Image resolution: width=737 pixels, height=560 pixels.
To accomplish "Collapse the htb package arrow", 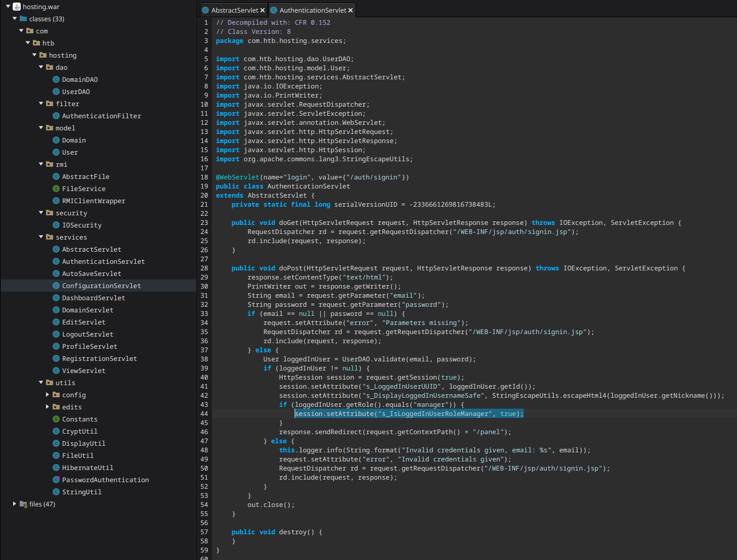I will pos(28,43).
